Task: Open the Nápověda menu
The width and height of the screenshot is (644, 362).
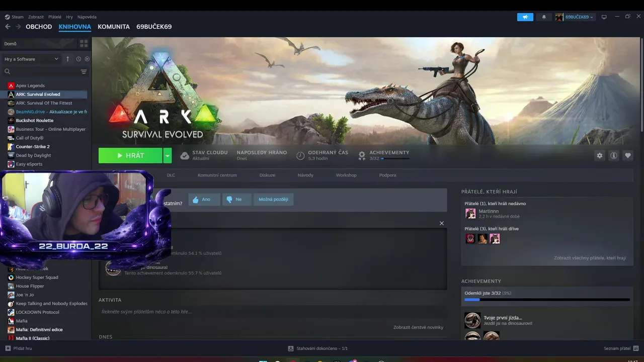Action: point(87,17)
